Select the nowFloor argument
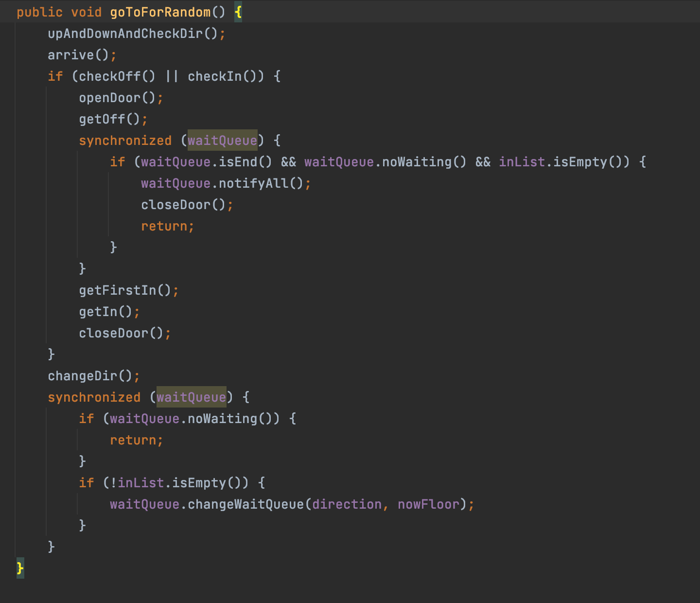Viewport: 700px width, 603px height. click(428, 504)
